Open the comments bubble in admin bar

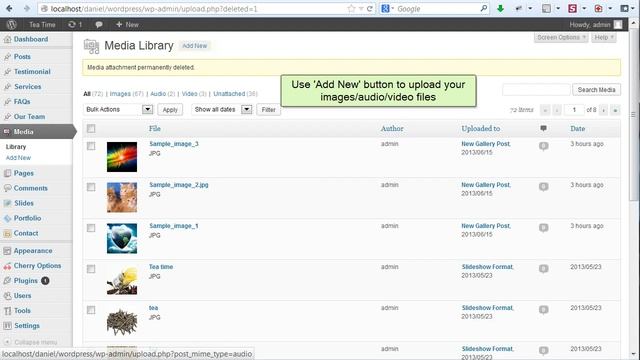coord(99,24)
